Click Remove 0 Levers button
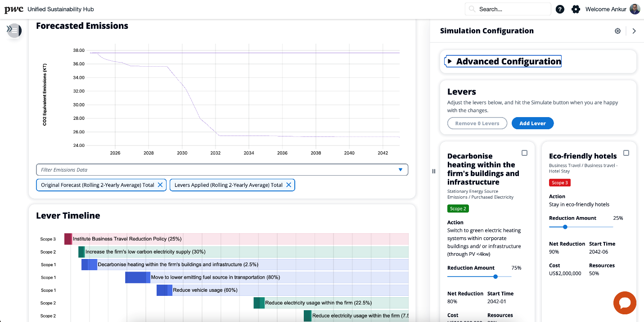This screenshot has height=322, width=644. pyautogui.click(x=477, y=123)
